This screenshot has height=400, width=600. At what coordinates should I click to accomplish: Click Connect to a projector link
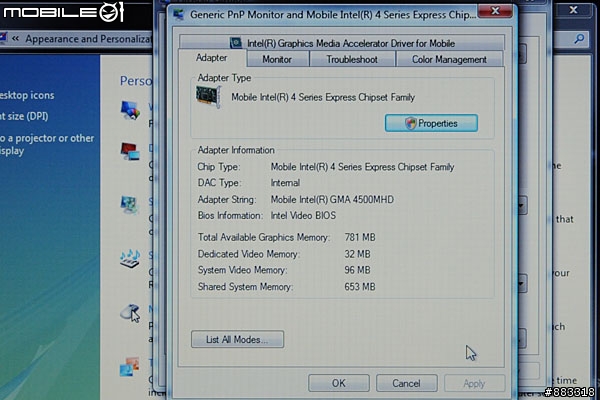click(47, 144)
